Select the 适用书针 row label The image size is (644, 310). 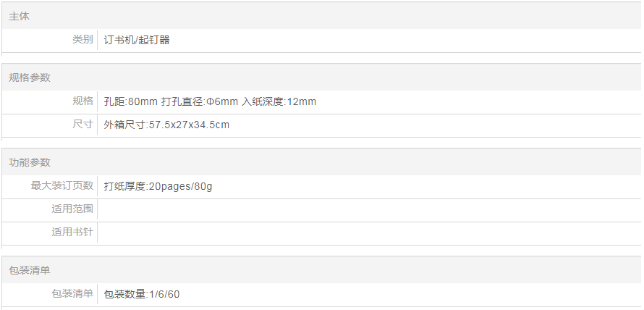[x=72, y=232]
